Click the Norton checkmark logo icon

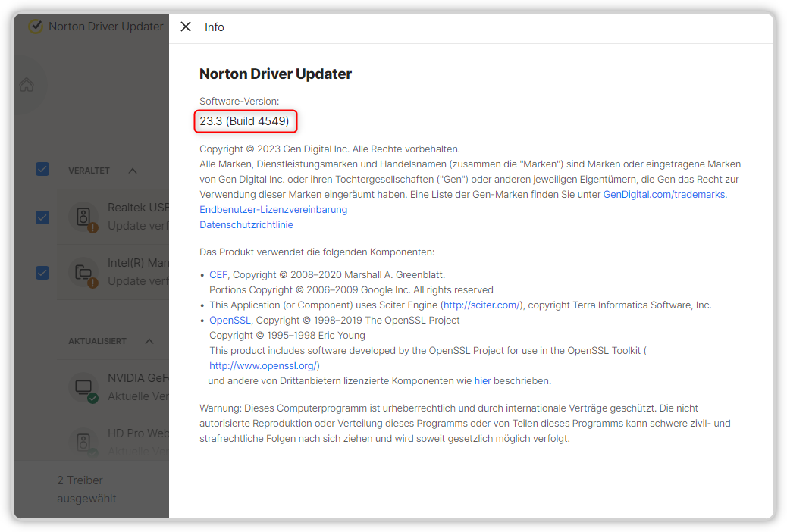pos(35,26)
